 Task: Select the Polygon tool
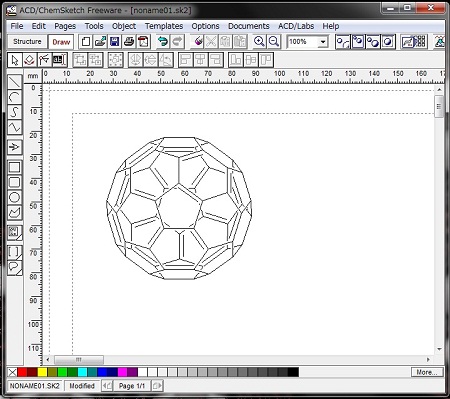coord(14,212)
